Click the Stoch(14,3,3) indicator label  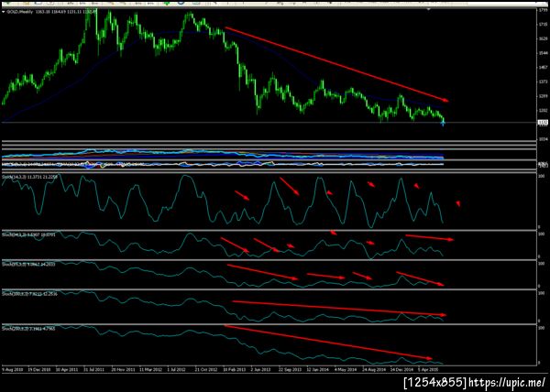point(14,178)
